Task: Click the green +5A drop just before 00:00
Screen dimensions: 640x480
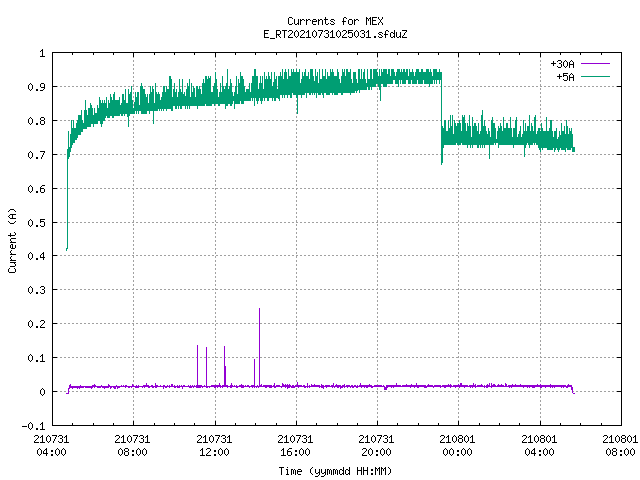Action: coord(442,118)
